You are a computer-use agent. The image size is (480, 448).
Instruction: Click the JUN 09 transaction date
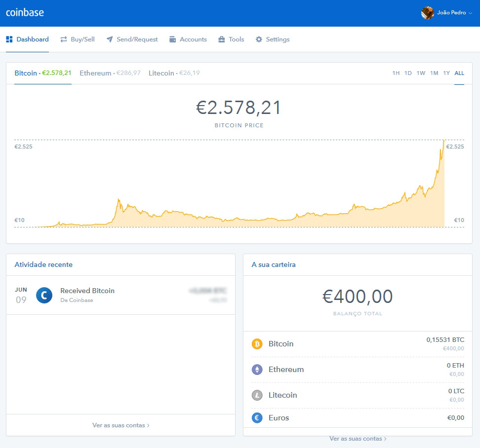point(21,296)
